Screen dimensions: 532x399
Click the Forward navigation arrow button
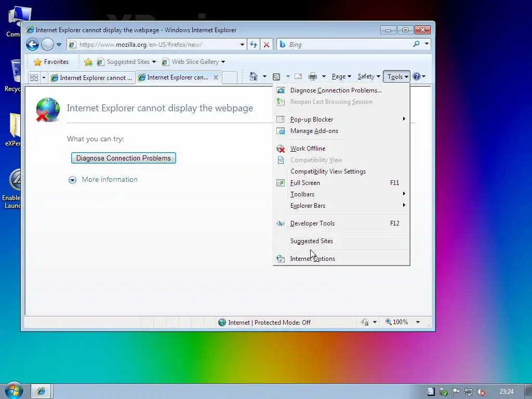(47, 45)
